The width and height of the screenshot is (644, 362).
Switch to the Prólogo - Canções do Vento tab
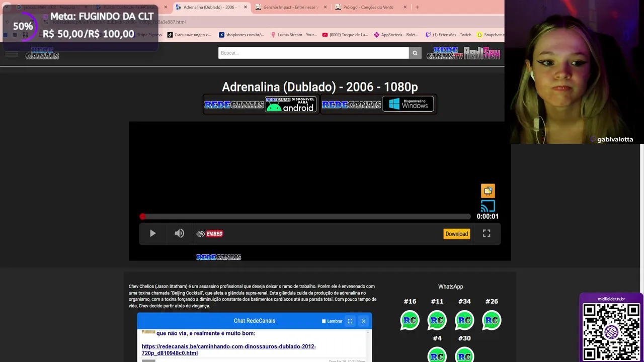click(370, 7)
